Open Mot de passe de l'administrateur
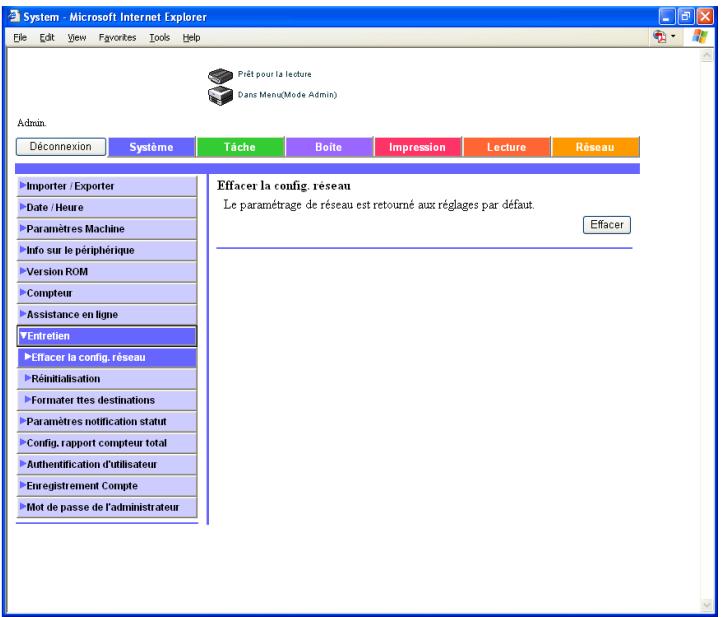 tap(107, 507)
